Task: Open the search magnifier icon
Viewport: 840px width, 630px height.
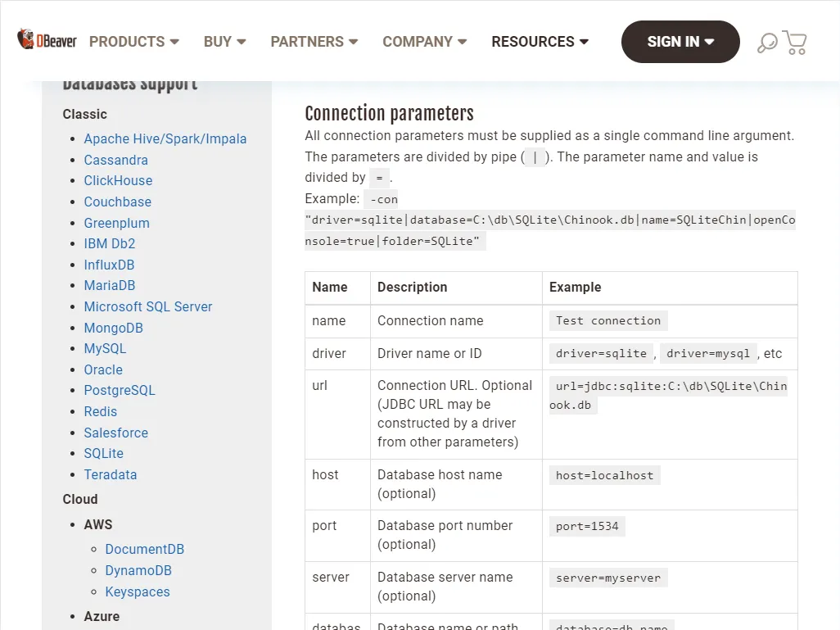Action: [767, 43]
